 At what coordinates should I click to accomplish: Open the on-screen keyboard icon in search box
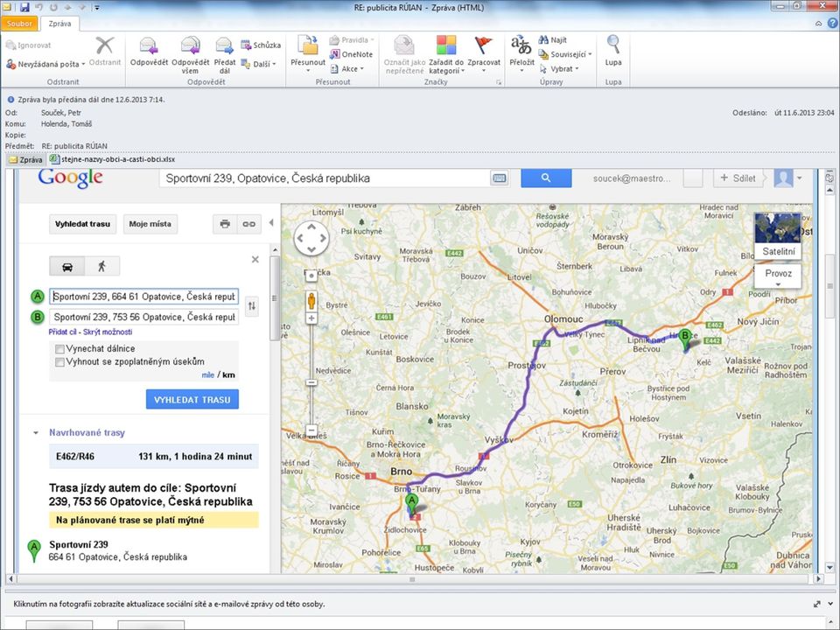coord(500,178)
